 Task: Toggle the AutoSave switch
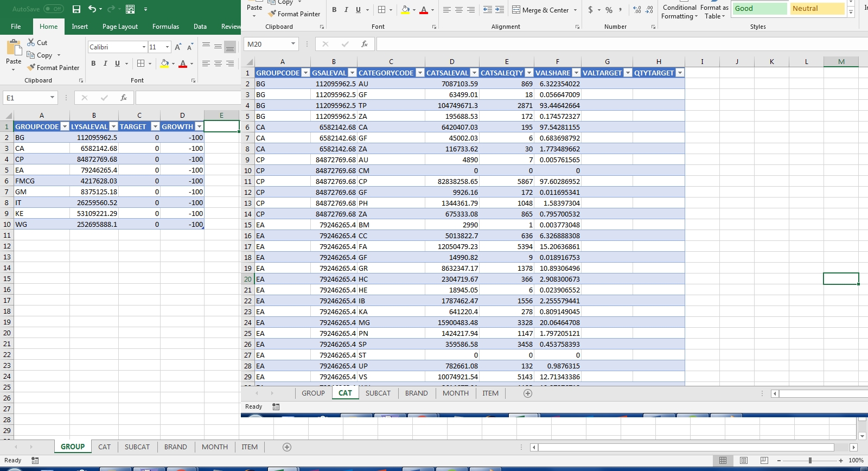click(53, 9)
